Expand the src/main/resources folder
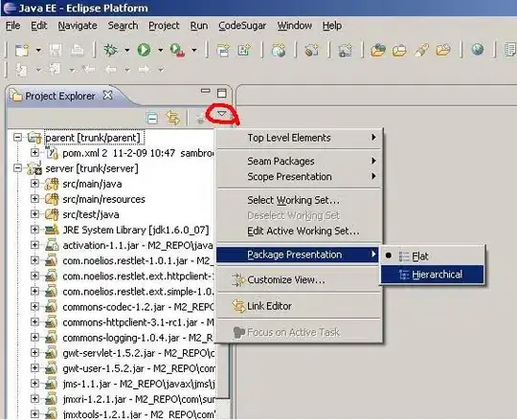Image resolution: width=517 pixels, height=420 pixels. click(34, 199)
